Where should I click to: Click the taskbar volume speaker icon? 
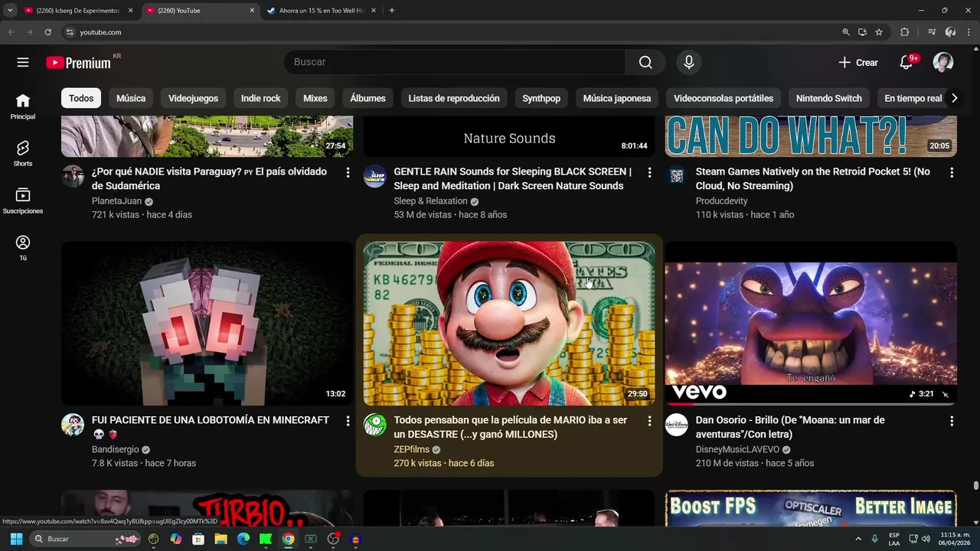pyautogui.click(x=926, y=539)
